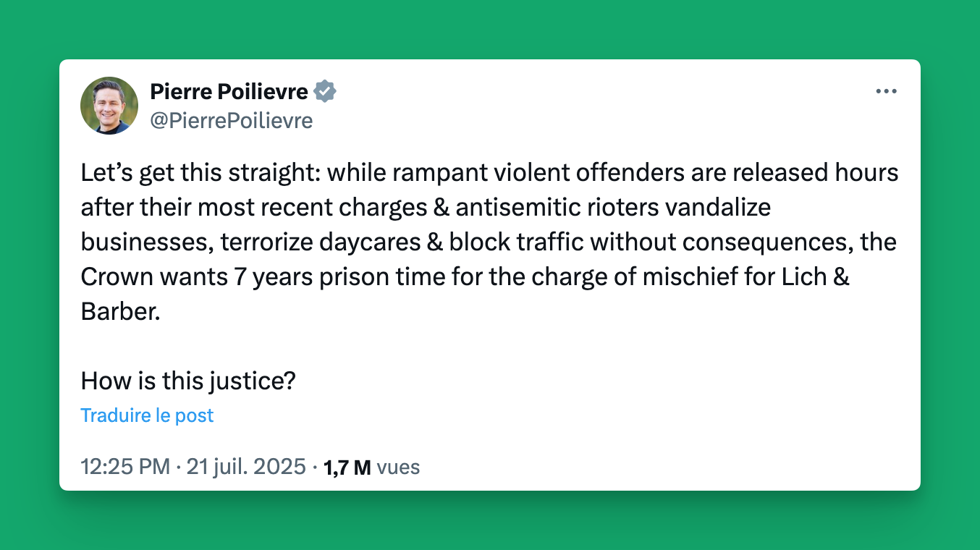Open the @PierrePoilievre handle link
Viewport: 980px width, 550px height.
coord(232,121)
